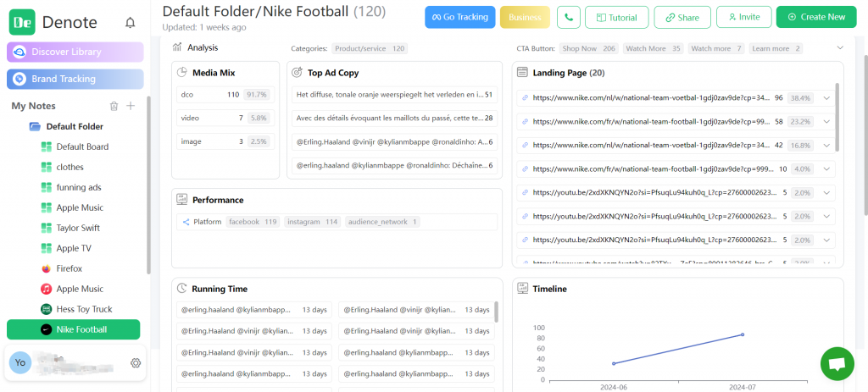This screenshot has height=392, width=868.
Task: Click the 'Avec des détails évoquant' ad copy
Action: pos(395,119)
